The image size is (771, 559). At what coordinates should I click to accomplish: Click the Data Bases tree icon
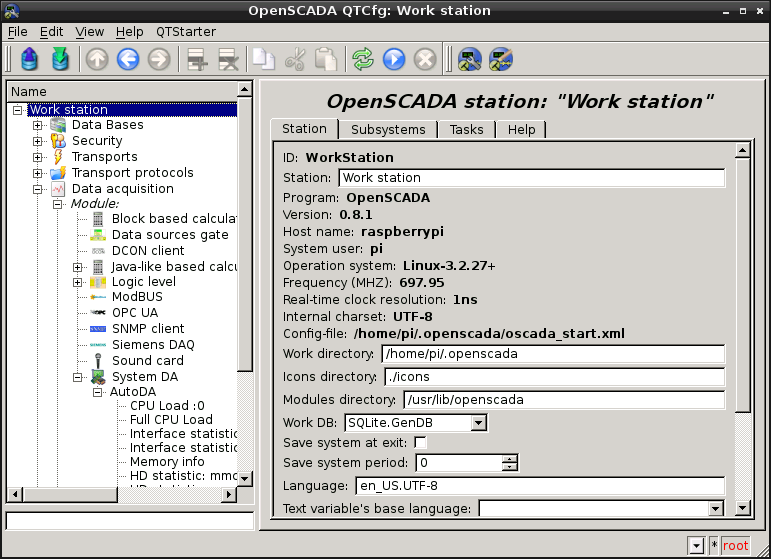(x=58, y=125)
